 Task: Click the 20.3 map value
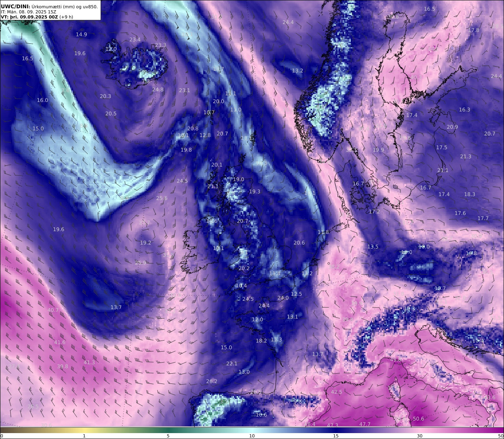point(105,96)
